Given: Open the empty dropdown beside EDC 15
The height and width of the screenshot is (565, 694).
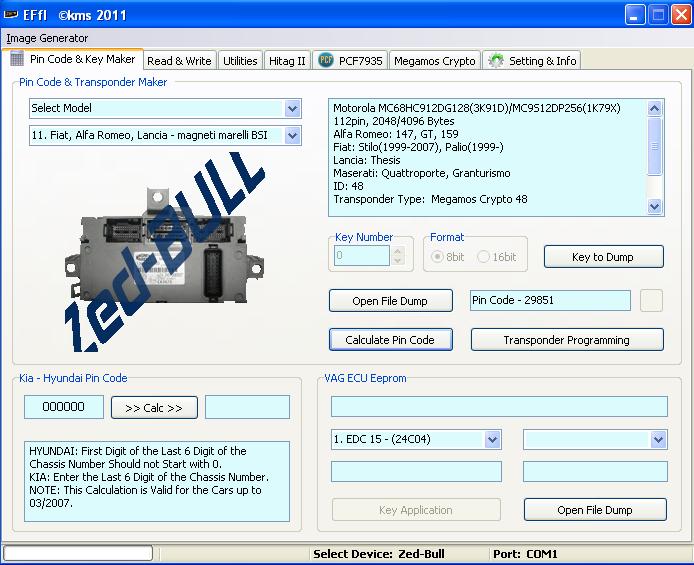Looking at the screenshot, I should pos(659,439).
